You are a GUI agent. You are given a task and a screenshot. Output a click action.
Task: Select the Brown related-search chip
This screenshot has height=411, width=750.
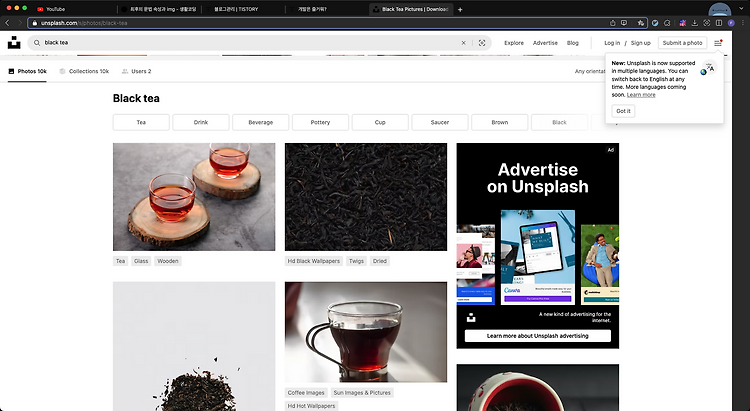[x=500, y=122]
